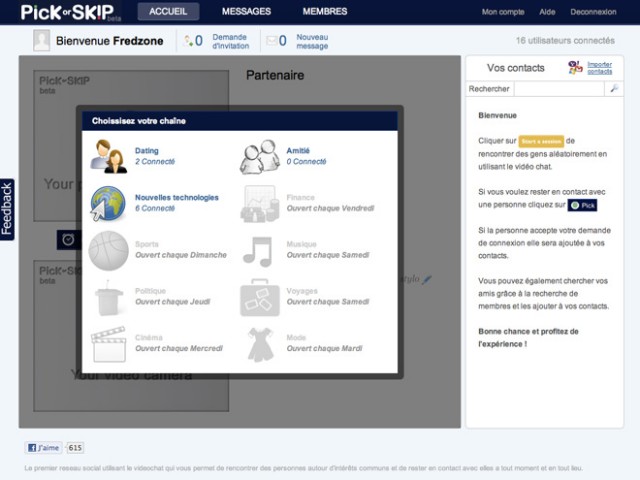Image resolution: width=640 pixels, height=480 pixels.
Task: Open Nouveau message link
Action: (312, 41)
